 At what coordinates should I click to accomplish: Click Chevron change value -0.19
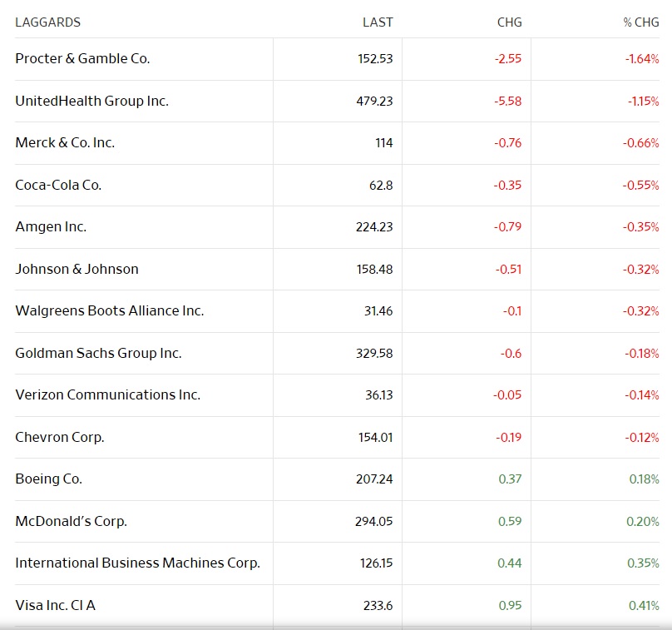point(509,438)
